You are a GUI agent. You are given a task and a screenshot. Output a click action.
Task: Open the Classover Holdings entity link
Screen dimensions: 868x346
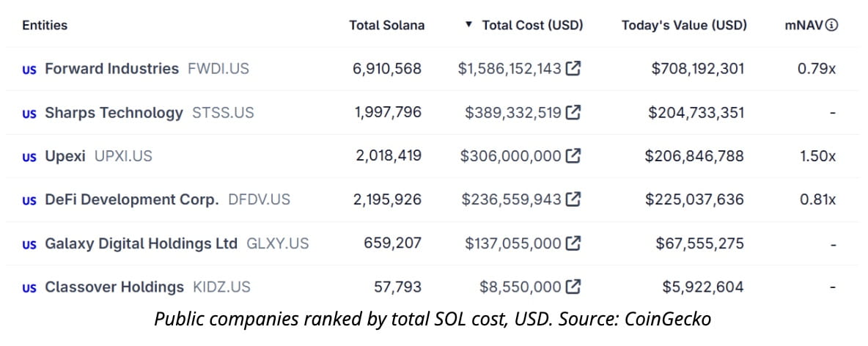114,287
